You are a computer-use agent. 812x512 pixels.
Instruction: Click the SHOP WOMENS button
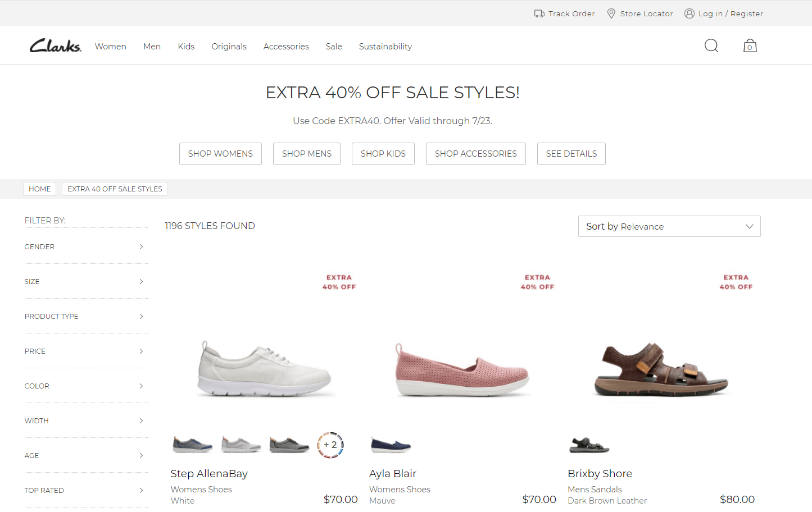point(220,154)
